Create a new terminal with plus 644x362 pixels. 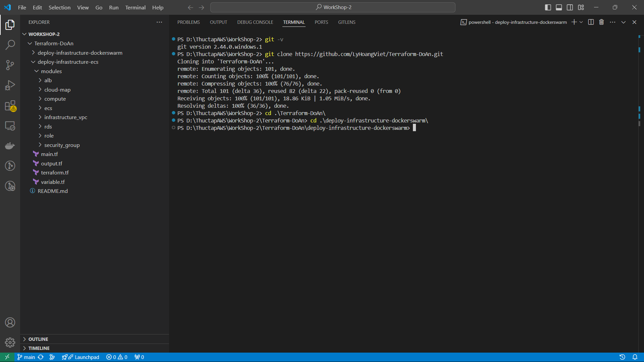point(574,22)
